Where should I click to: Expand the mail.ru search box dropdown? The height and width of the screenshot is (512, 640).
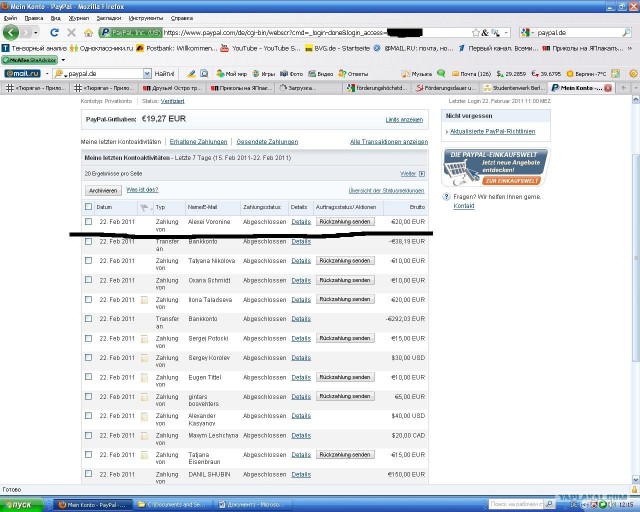pyautogui.click(x=147, y=73)
